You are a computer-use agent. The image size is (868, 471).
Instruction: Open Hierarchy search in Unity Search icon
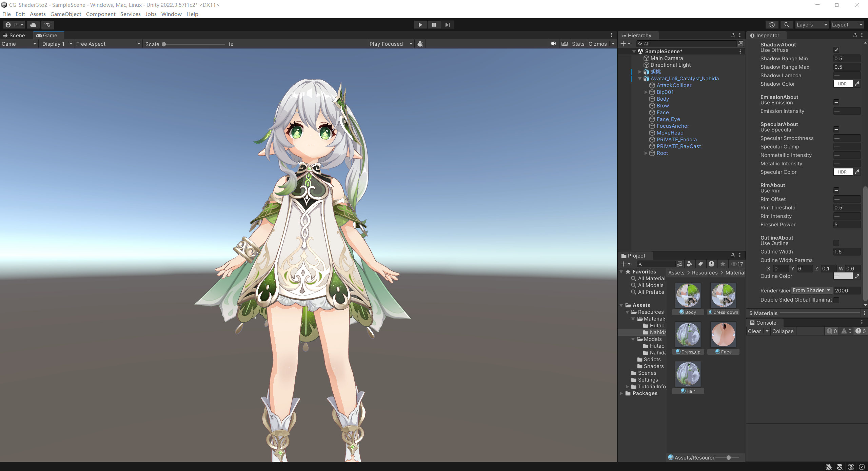click(x=741, y=44)
